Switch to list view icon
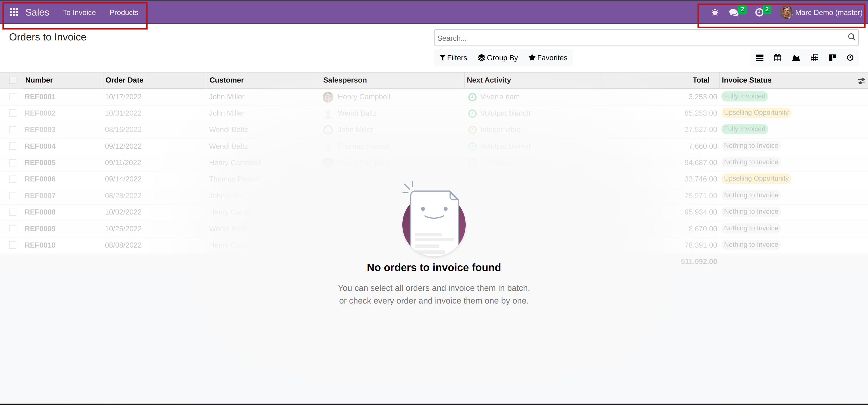 pos(759,58)
